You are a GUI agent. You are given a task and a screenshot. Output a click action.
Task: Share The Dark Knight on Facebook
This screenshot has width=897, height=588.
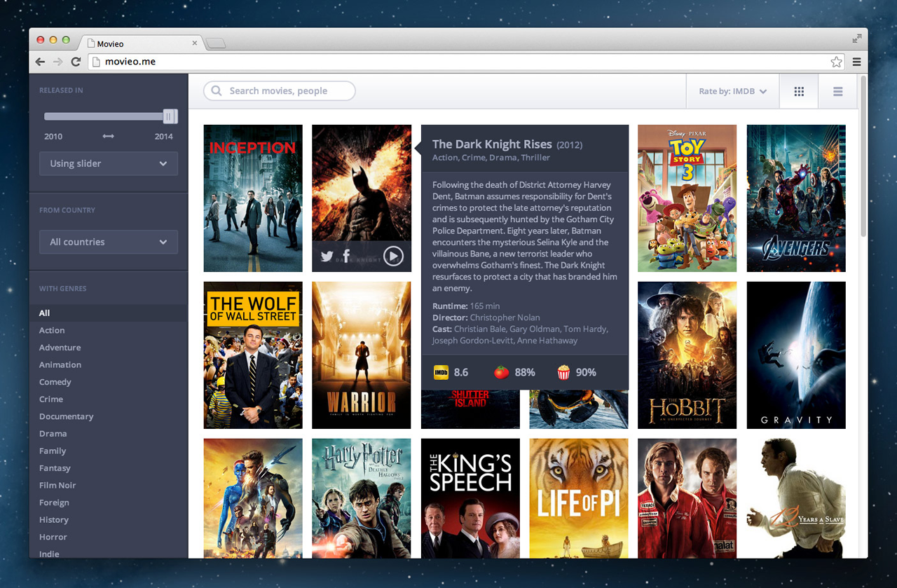point(346,256)
